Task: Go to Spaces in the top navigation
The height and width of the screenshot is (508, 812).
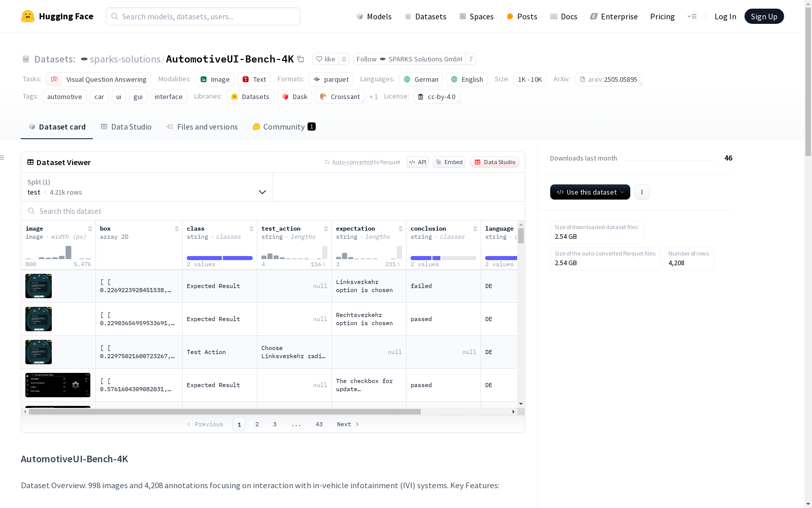Action: tap(477, 16)
